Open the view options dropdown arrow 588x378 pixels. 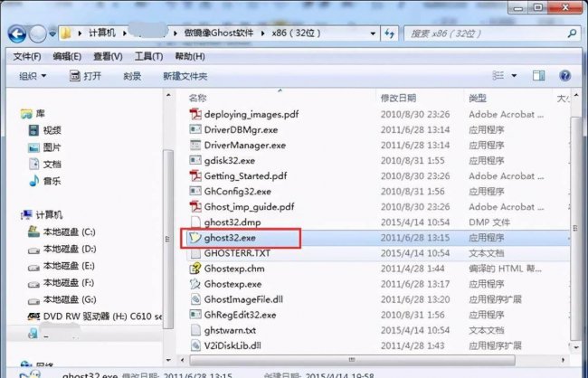click(514, 76)
